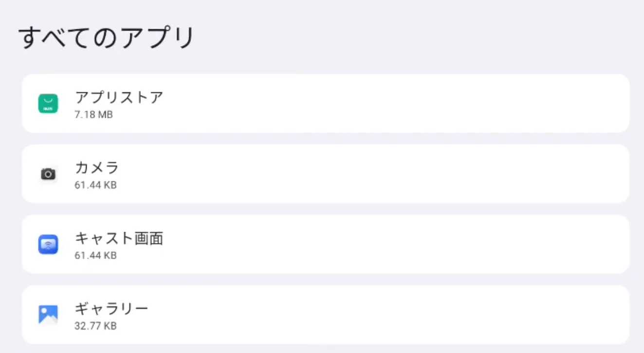
Task: Click the Camera app icon
Action: (x=48, y=174)
